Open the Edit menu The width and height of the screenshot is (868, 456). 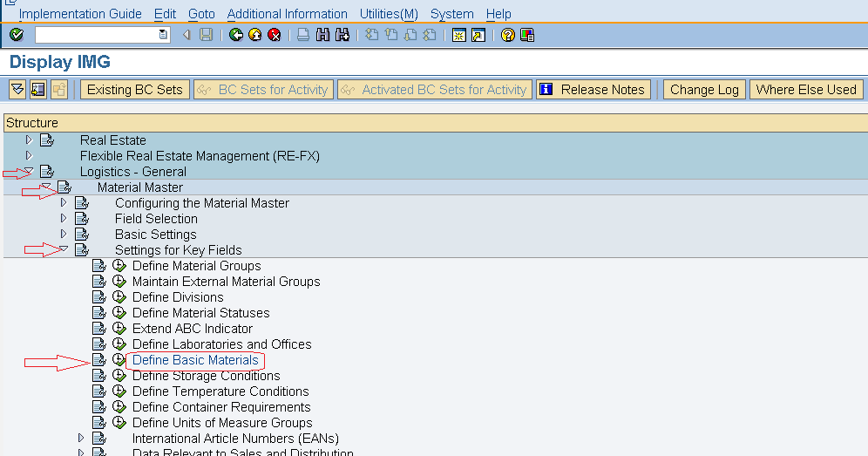[x=165, y=14]
